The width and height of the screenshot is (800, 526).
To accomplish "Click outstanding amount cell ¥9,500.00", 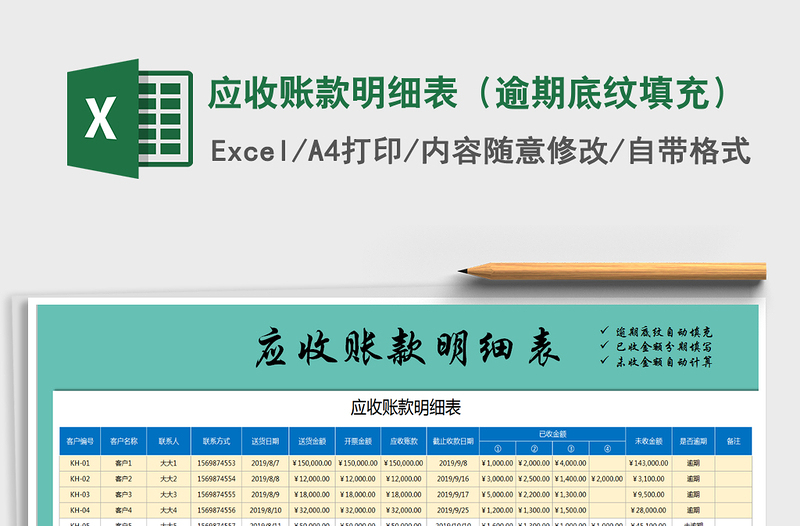I will click(649, 494).
